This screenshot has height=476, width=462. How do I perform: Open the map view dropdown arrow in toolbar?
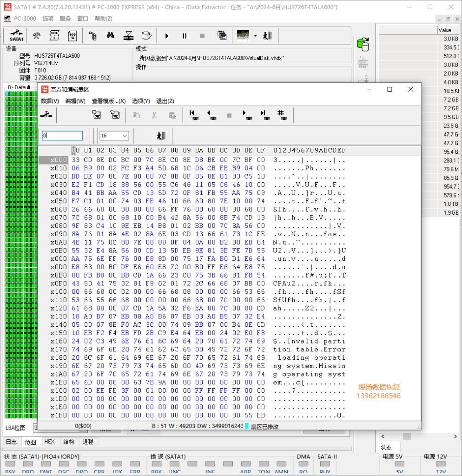255,36
